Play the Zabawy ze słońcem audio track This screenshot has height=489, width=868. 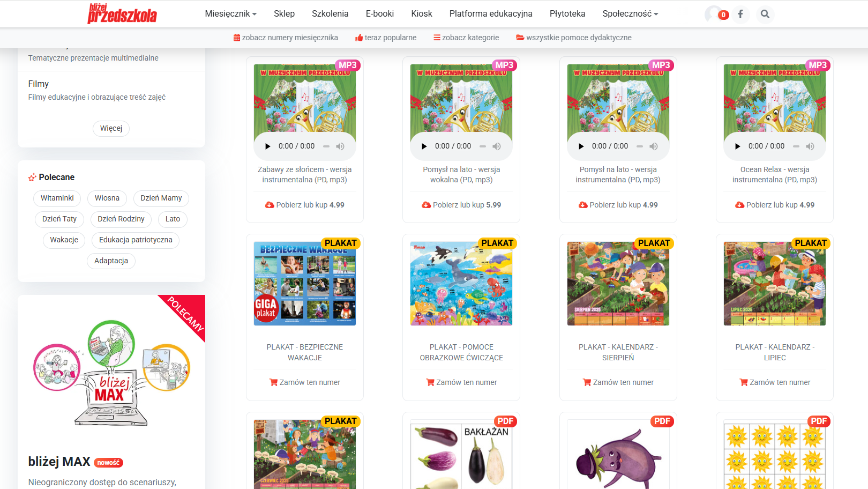[x=268, y=146]
